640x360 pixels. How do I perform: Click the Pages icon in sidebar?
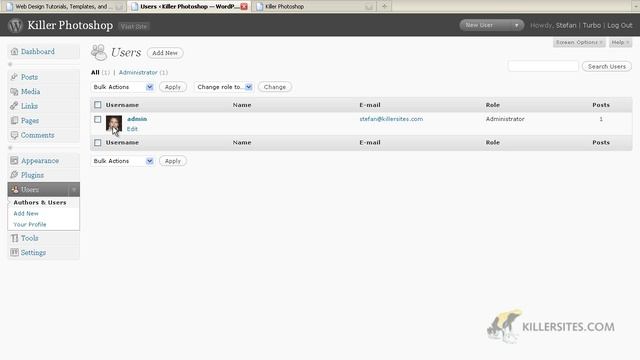(14, 120)
